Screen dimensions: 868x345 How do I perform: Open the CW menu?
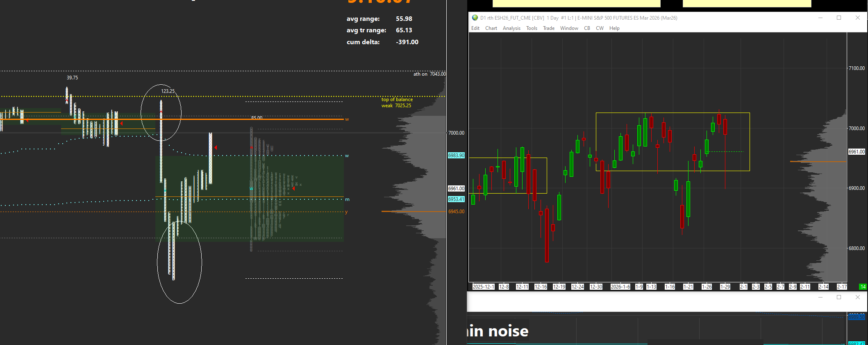[600, 28]
